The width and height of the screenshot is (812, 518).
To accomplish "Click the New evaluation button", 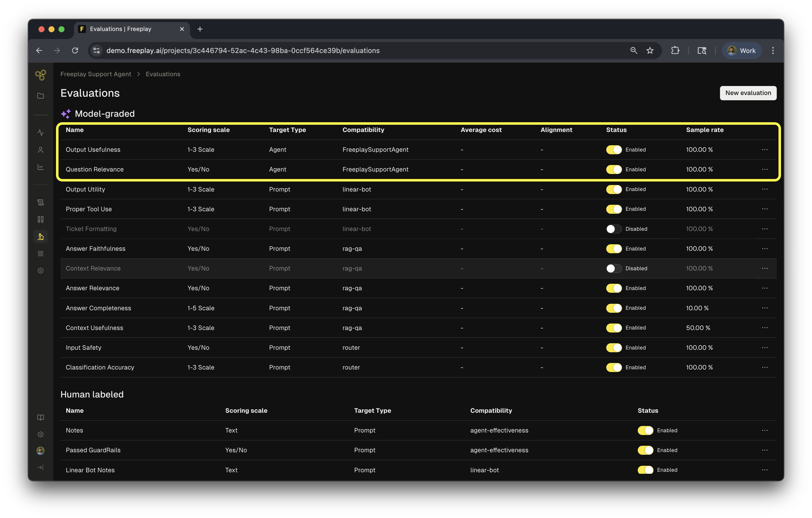I will tap(747, 93).
